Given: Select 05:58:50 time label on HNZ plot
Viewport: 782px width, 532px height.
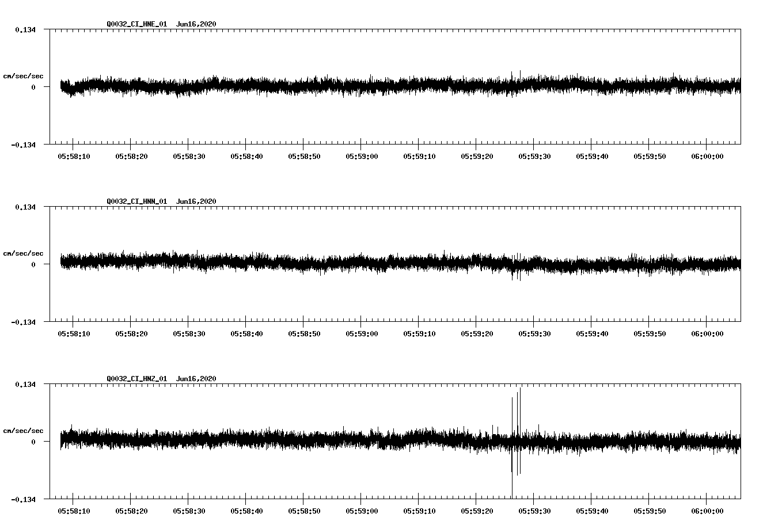Looking at the screenshot, I should [304, 511].
